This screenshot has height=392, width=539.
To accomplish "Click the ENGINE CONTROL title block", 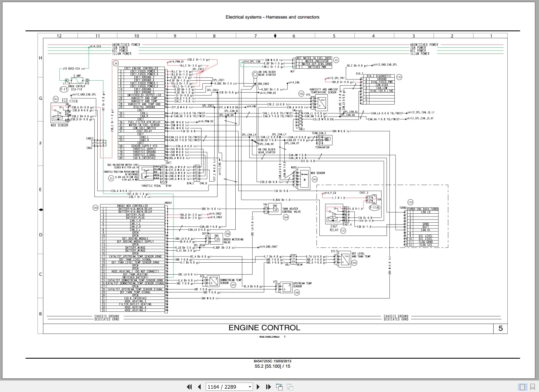I will 265,328.
